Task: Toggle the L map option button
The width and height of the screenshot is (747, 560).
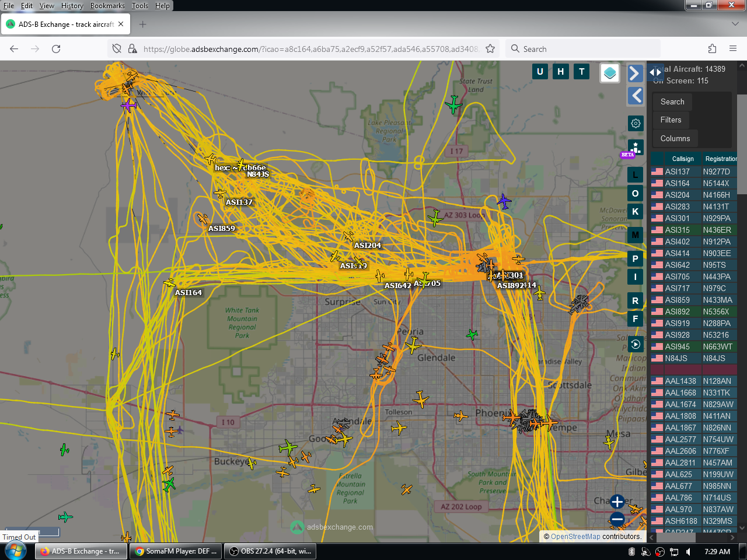Action: (x=636, y=174)
